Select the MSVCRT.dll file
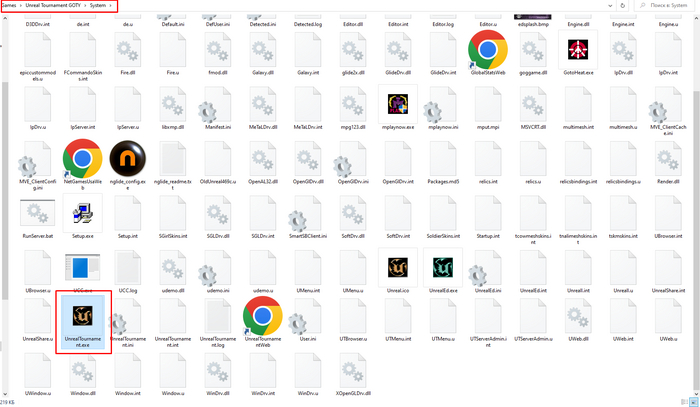 click(x=533, y=108)
